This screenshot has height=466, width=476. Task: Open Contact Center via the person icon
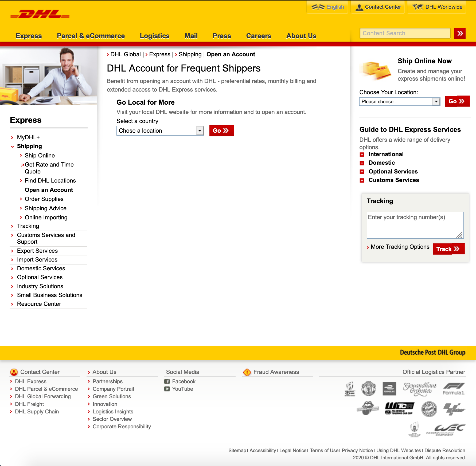[359, 7]
